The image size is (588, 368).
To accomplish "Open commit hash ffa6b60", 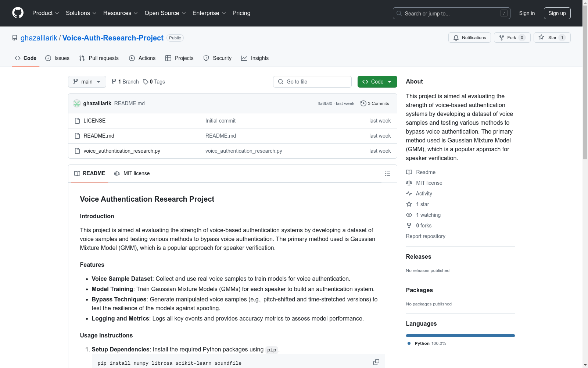I will point(325,103).
